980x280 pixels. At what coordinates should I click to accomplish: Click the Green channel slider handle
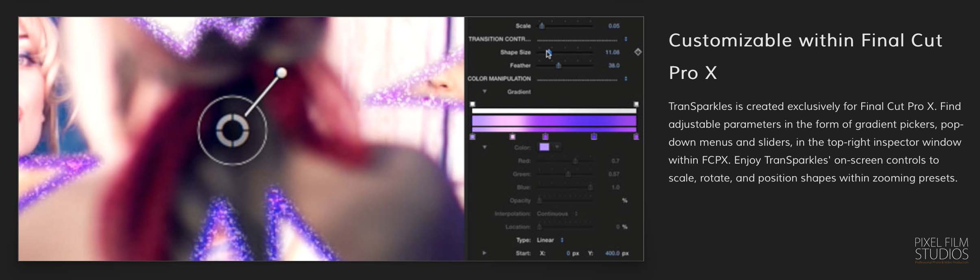[568, 174]
